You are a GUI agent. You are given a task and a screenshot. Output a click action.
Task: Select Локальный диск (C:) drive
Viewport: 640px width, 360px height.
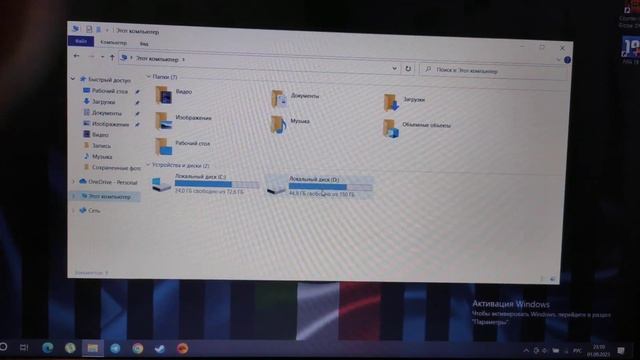205,184
